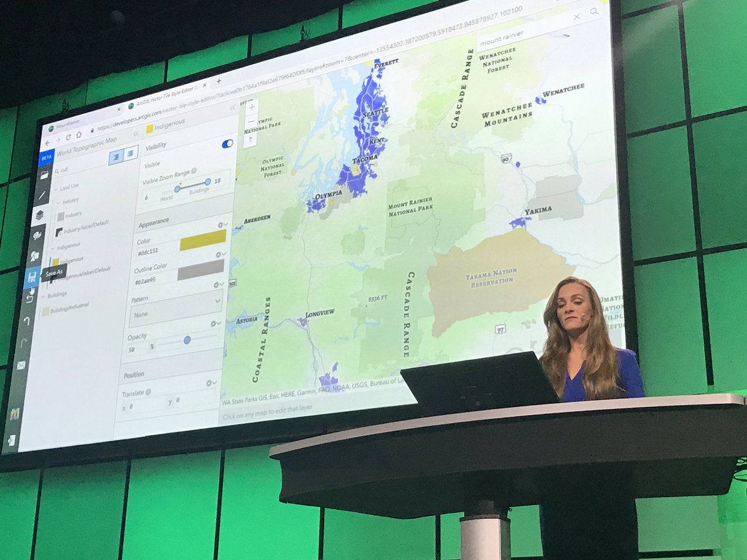Select the stacked layers icon in sidebar
The width and height of the screenshot is (747, 560).
click(39, 215)
